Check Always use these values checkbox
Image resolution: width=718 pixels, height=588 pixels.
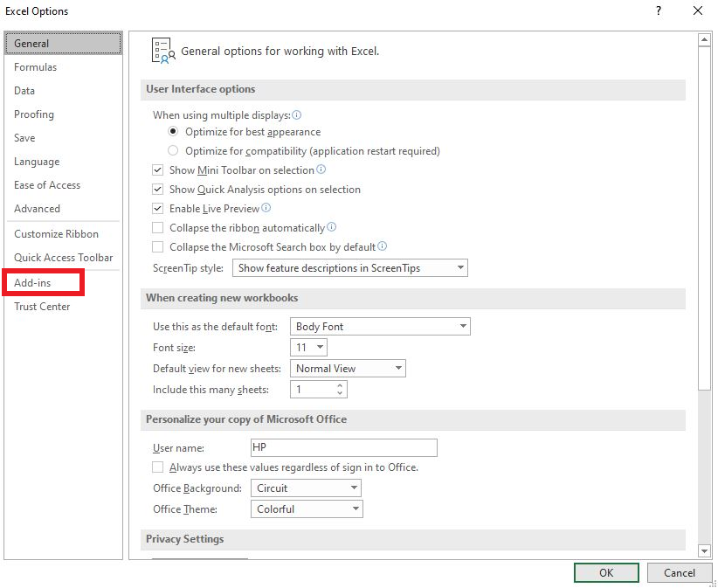[x=157, y=467]
